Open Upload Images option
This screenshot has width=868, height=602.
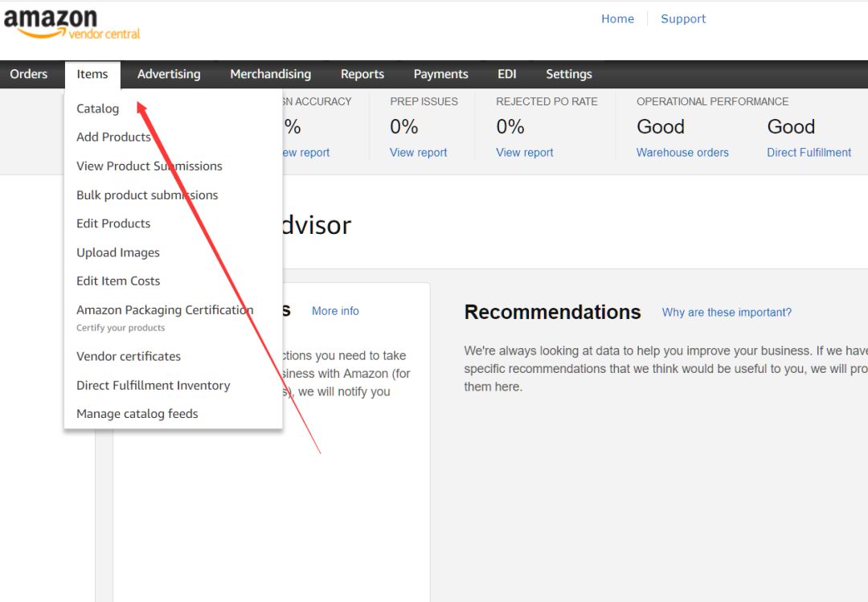pos(118,252)
